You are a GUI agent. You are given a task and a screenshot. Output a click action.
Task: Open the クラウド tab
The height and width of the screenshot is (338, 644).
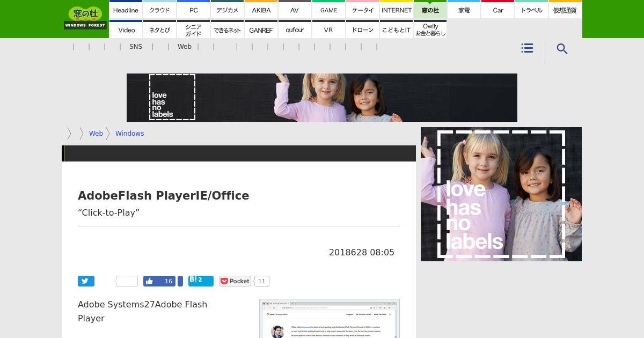point(159,10)
